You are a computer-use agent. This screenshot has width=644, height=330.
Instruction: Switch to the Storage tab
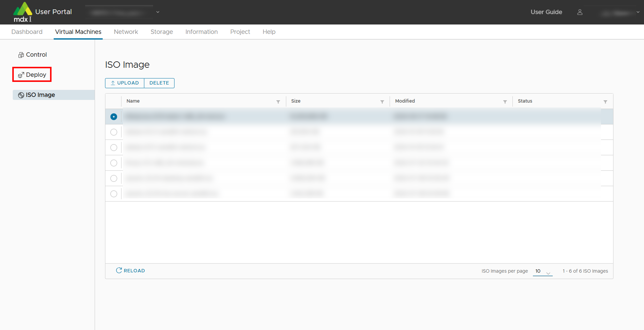(x=161, y=32)
